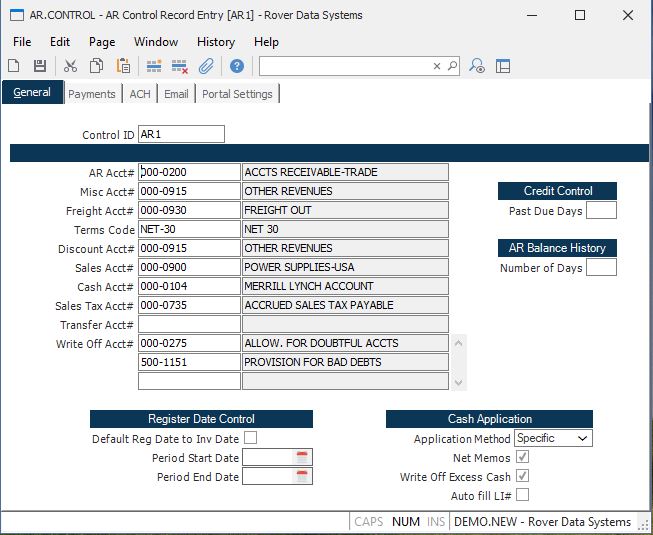The height and width of the screenshot is (535, 653).
Task: Open the Period Start Date calendar picker
Action: (302, 457)
